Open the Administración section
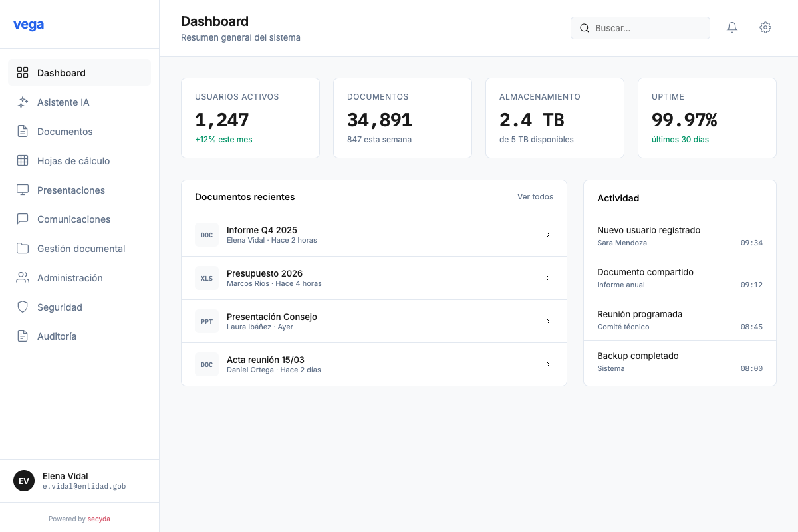 coord(69,277)
